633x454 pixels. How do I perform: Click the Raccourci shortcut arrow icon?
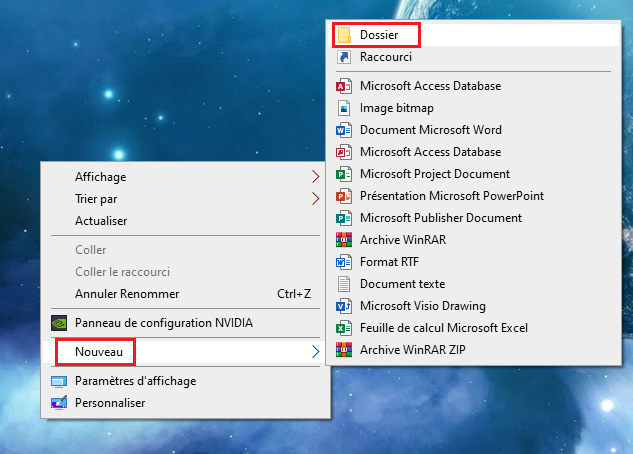[x=344, y=57]
